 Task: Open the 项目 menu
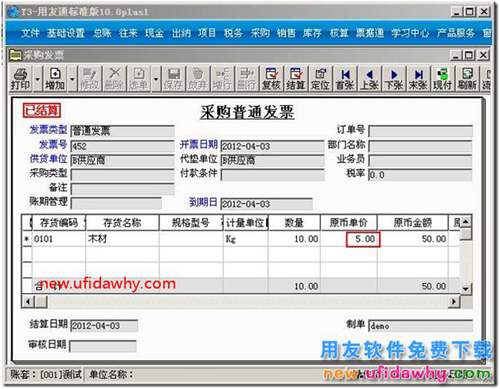[x=207, y=33]
